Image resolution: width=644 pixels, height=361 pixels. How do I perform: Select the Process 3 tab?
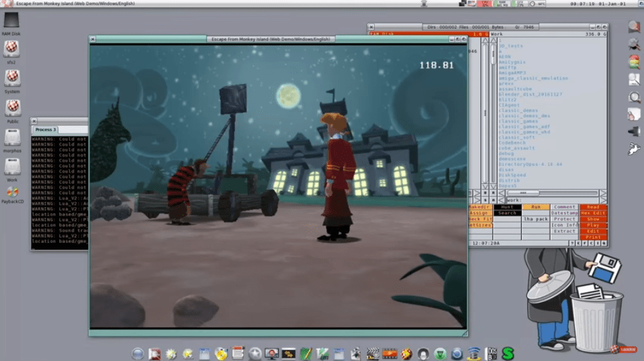click(46, 129)
